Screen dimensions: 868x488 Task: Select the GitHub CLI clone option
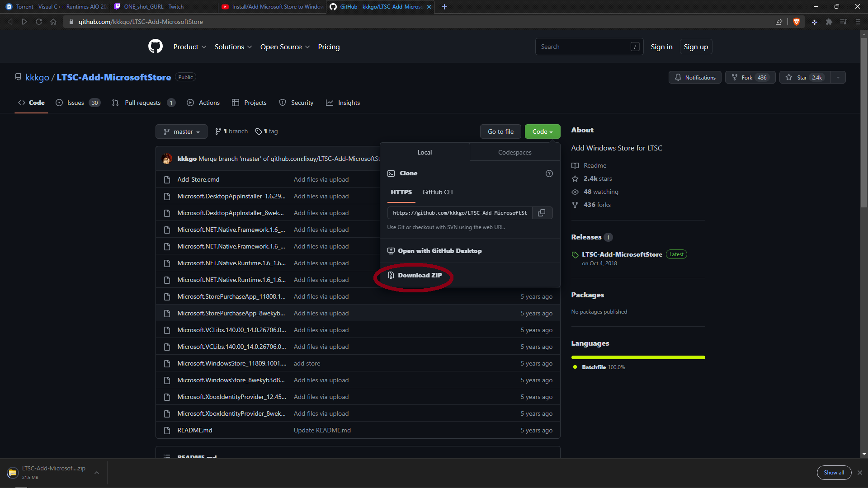(x=437, y=192)
